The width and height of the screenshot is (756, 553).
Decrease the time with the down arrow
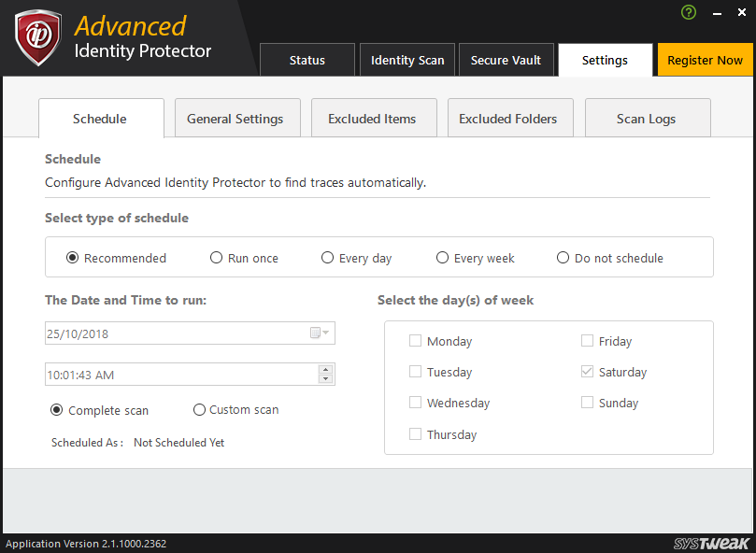(325, 378)
